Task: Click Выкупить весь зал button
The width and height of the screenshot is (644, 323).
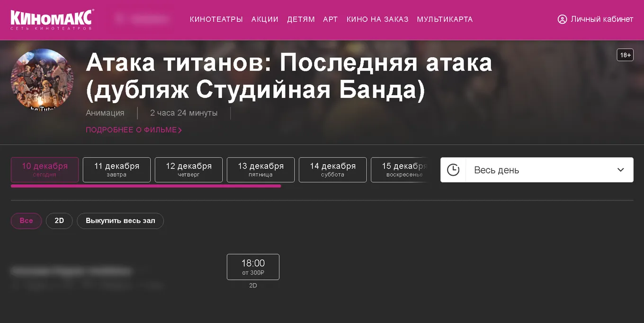Action: tap(120, 221)
